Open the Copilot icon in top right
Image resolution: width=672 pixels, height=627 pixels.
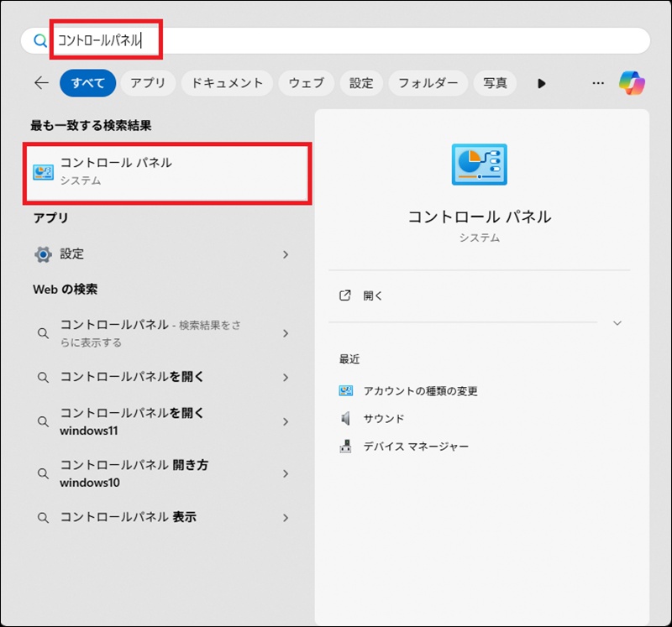(x=632, y=83)
